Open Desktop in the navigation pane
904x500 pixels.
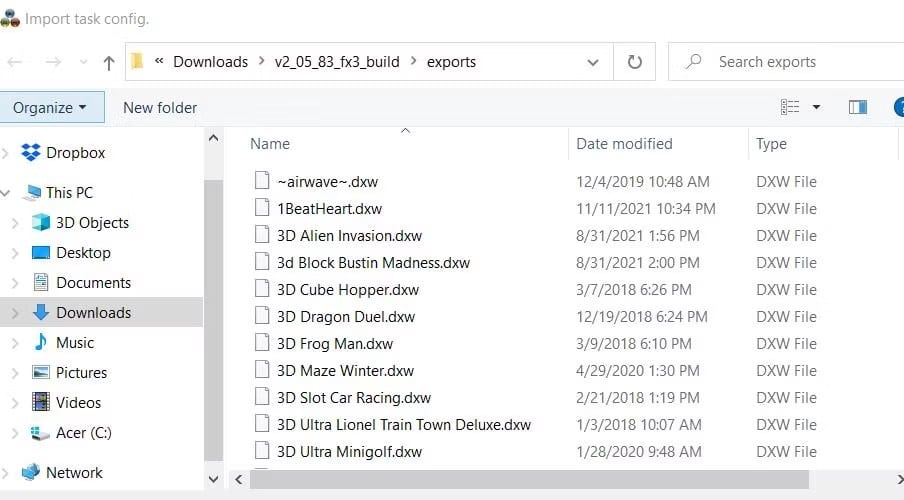coord(83,253)
